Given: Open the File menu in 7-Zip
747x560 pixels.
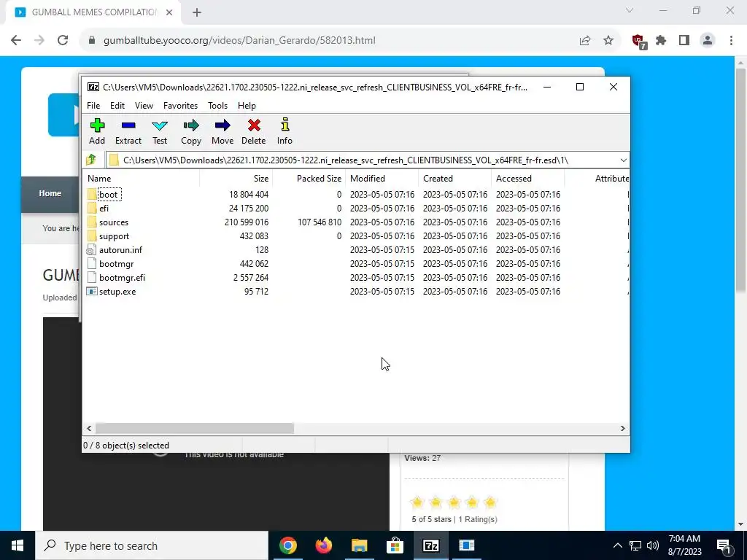Looking at the screenshot, I should point(93,106).
